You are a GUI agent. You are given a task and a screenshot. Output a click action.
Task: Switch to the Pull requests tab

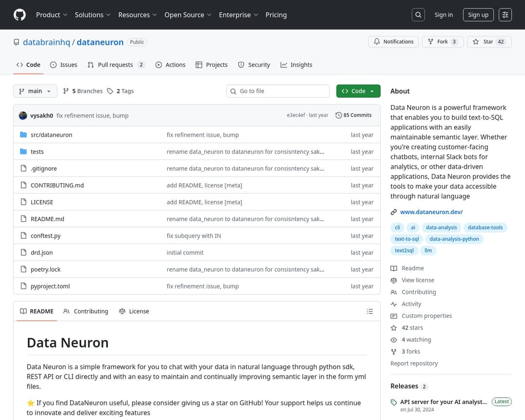(x=115, y=65)
